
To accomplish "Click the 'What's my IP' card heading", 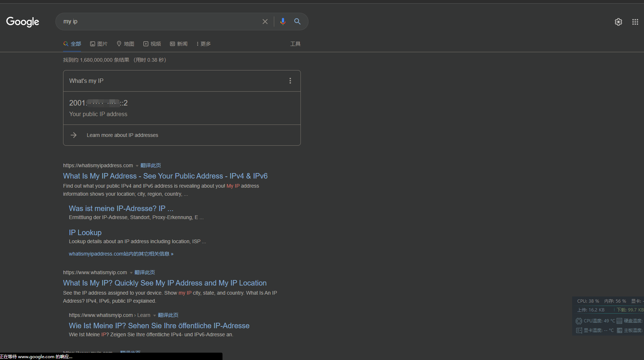I will coord(86,81).
